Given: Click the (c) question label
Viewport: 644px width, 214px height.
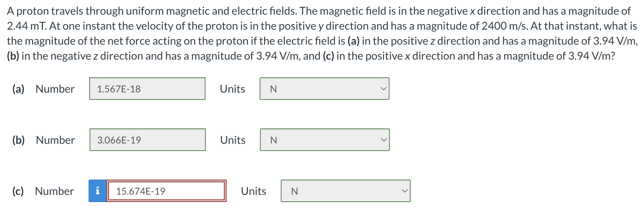Looking at the screenshot, I should point(18,191).
